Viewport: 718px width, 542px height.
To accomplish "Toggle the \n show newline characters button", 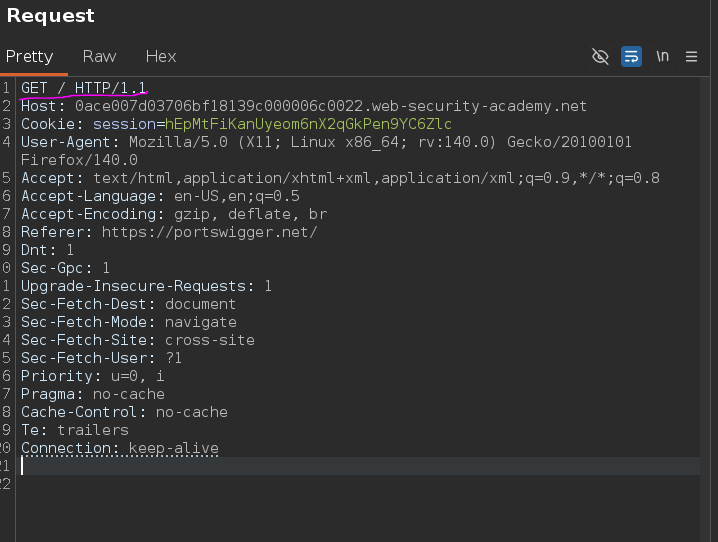I will click(x=662, y=56).
